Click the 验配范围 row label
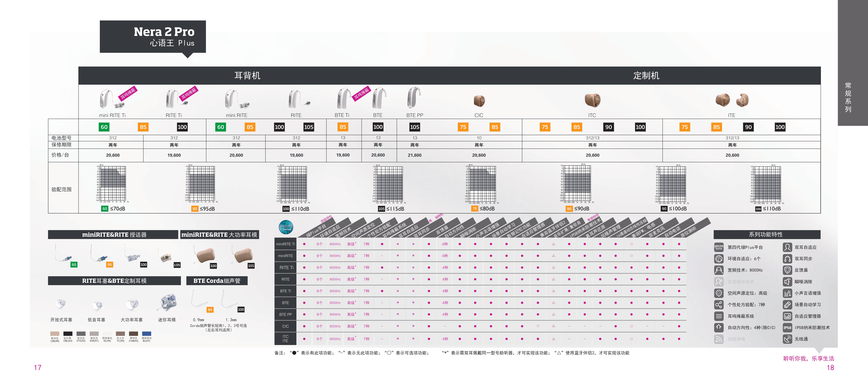This screenshot has width=868, height=385. (x=61, y=189)
